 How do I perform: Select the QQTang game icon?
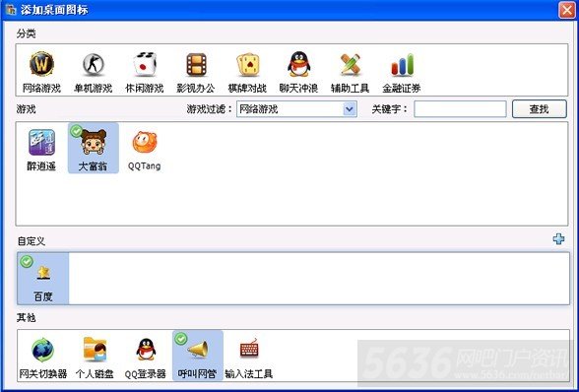[145, 142]
